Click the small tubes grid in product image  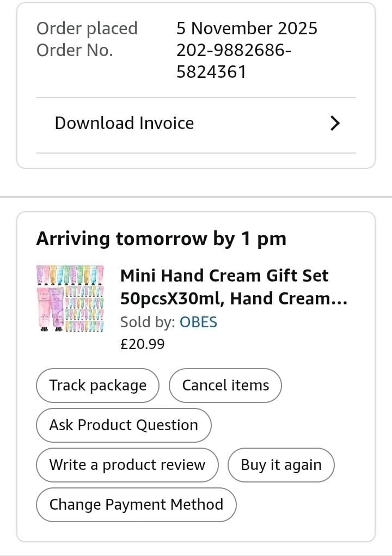point(84,309)
